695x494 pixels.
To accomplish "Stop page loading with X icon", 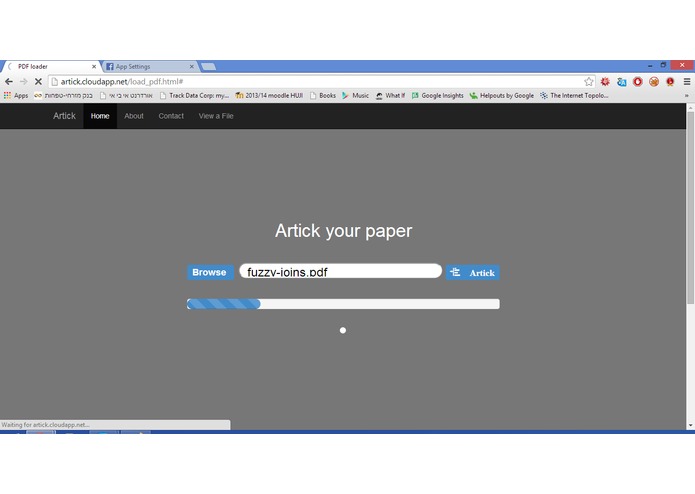I will [x=38, y=82].
